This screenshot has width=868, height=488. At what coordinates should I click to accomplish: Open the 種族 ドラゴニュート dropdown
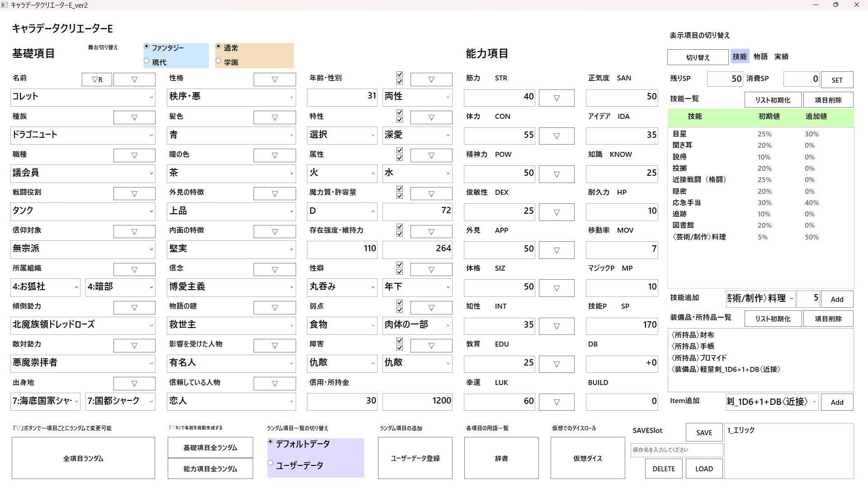coord(83,135)
